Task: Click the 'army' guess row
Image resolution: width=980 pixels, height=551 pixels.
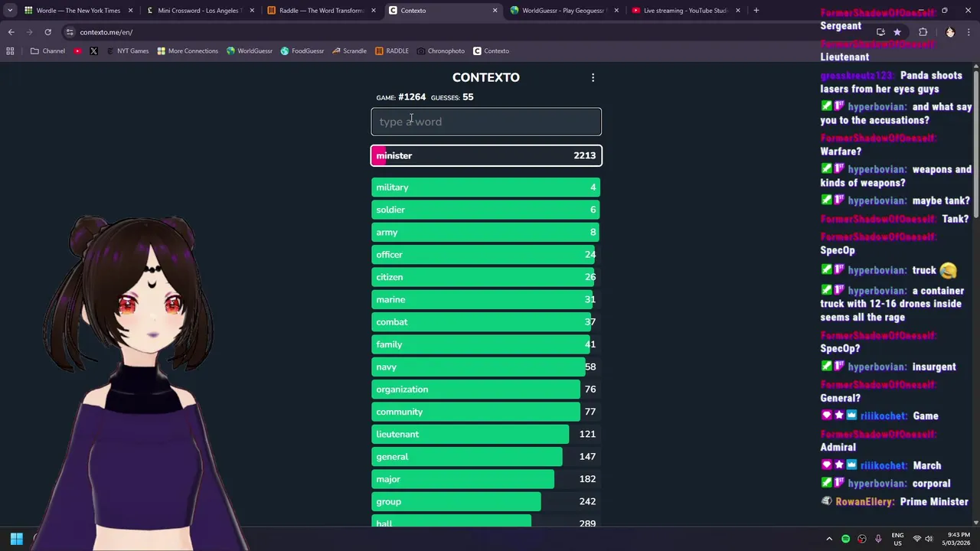Action: point(486,232)
